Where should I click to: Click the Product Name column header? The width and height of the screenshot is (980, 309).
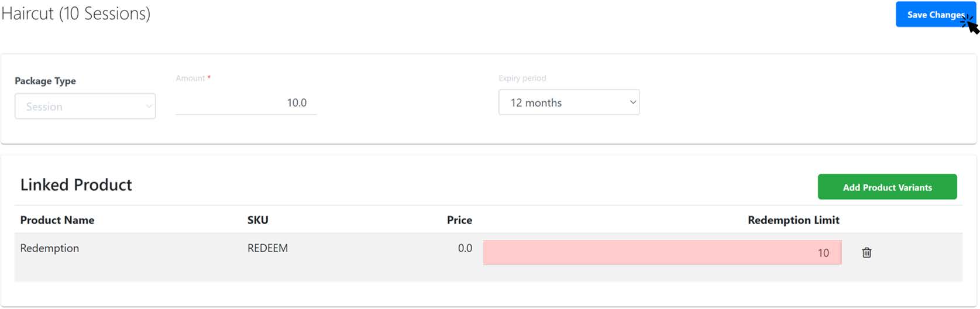click(57, 220)
